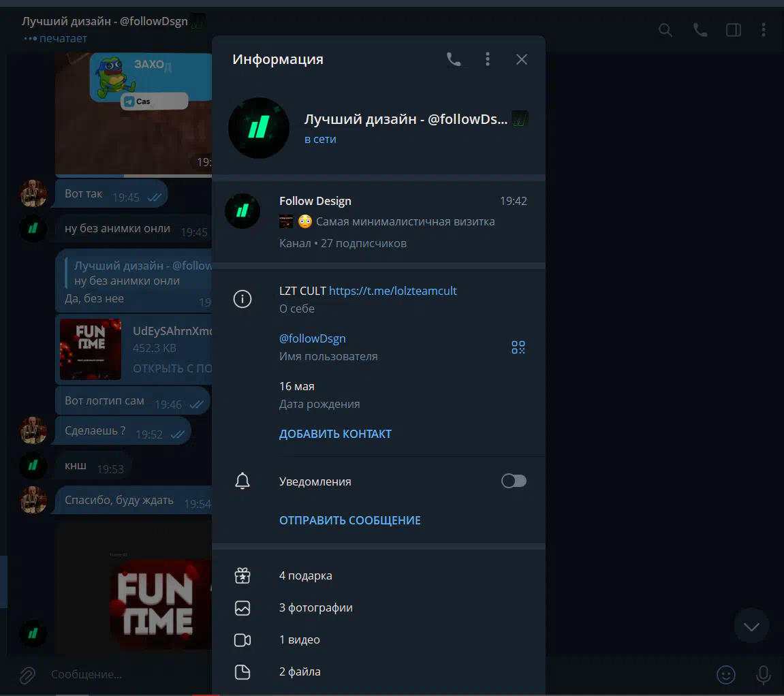
Task: Open the three-dot menu in Information panel
Action: pos(488,60)
